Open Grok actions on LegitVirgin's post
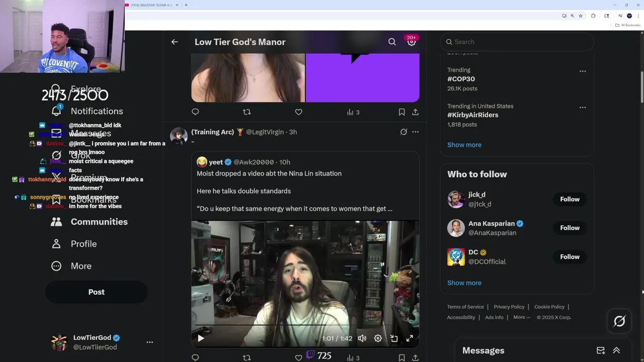 click(404, 132)
